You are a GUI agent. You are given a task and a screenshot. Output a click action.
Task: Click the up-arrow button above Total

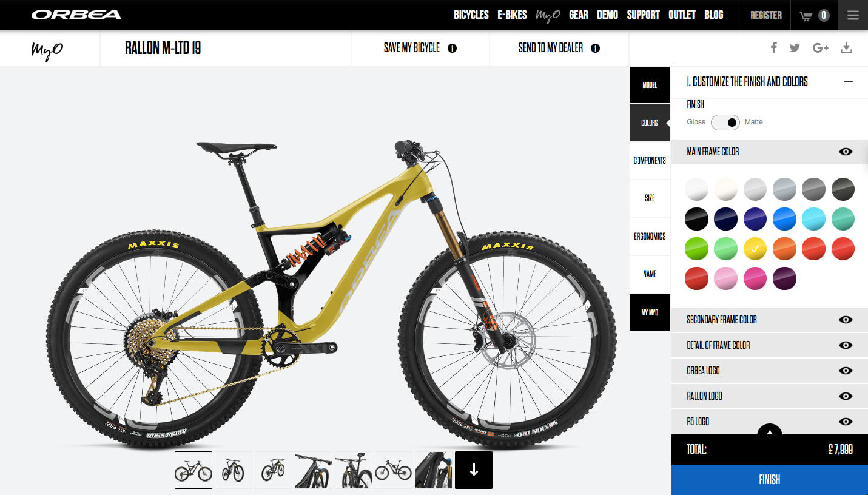point(770,432)
